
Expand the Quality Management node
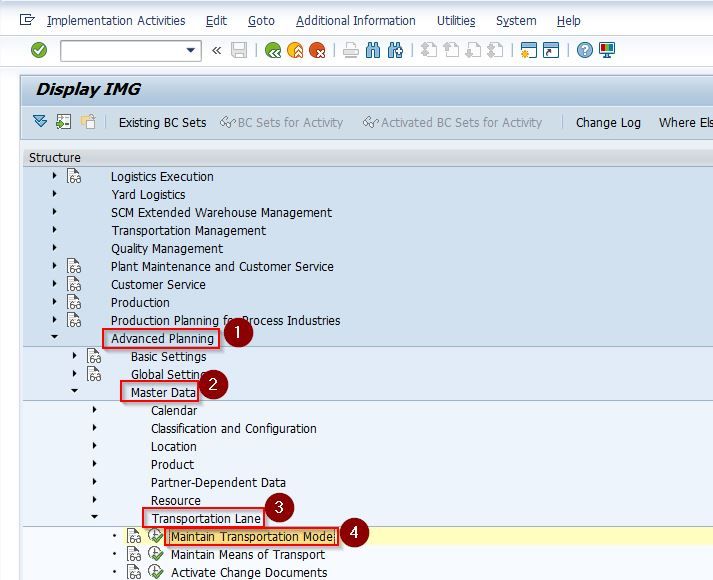click(55, 247)
